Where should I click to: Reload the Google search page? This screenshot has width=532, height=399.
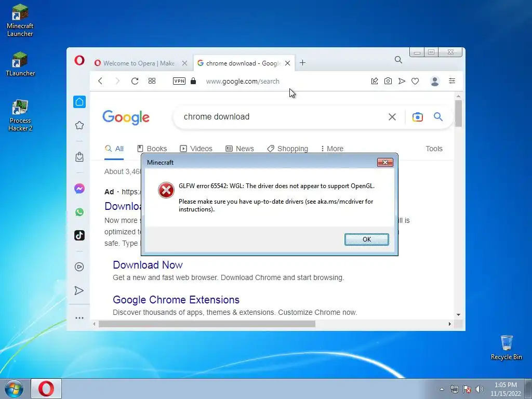coord(135,81)
